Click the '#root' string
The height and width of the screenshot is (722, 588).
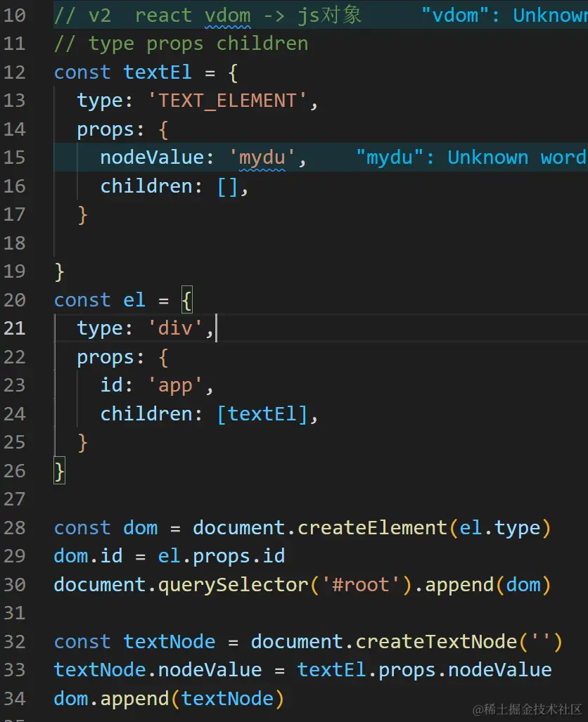click(361, 585)
